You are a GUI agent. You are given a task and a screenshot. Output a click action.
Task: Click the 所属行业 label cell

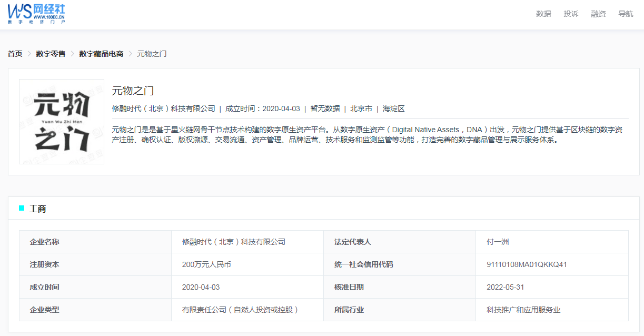(400, 310)
